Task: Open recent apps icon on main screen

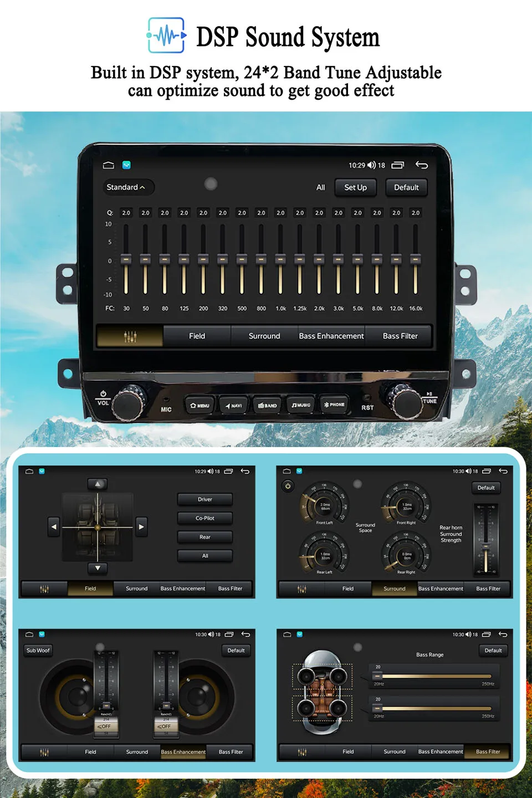Action: tap(398, 165)
